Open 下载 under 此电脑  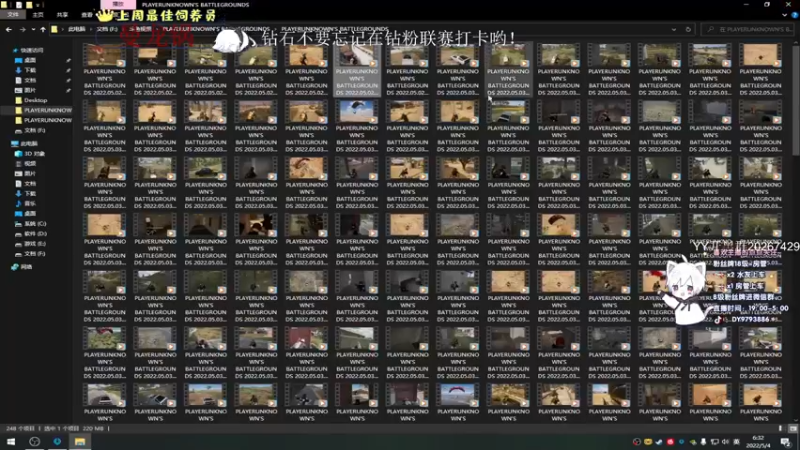pyautogui.click(x=30, y=194)
